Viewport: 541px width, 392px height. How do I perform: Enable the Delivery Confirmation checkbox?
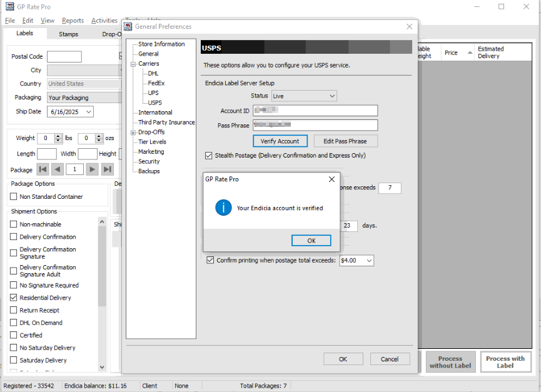coord(14,237)
